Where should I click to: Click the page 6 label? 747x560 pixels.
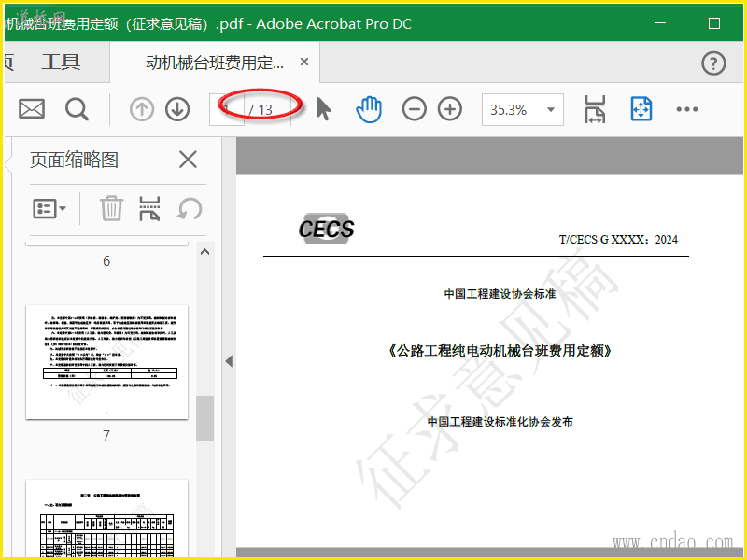(106, 261)
